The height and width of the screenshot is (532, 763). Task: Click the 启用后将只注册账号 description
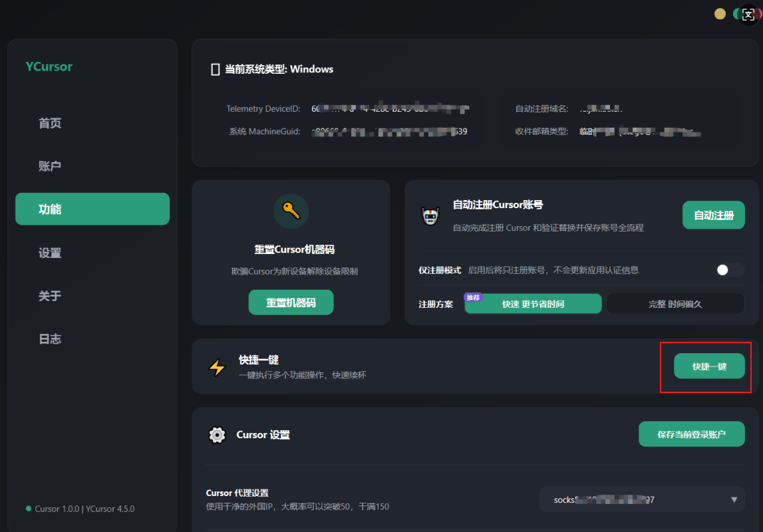tap(553, 271)
